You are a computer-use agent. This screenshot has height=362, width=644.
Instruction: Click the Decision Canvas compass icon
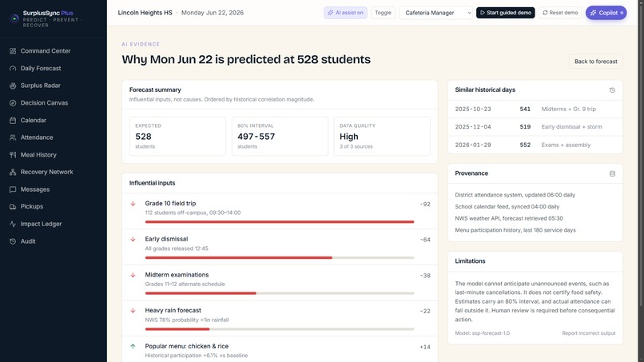tap(13, 103)
